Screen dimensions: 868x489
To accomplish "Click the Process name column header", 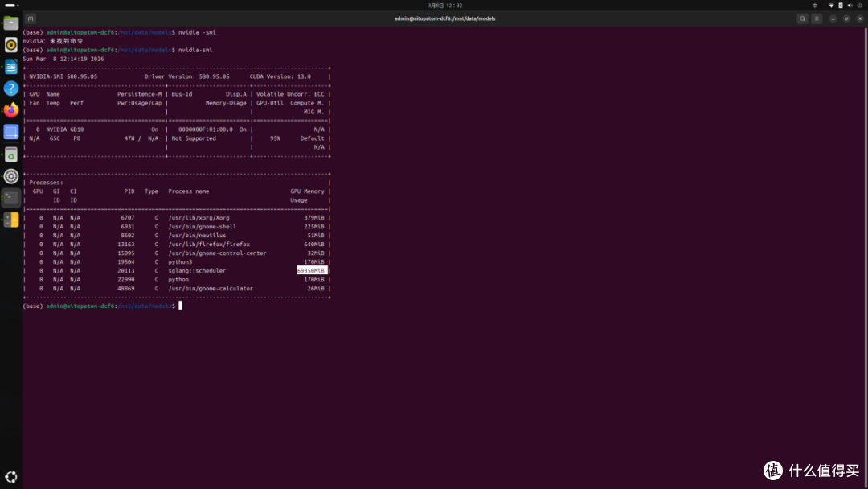I will pyautogui.click(x=189, y=191).
